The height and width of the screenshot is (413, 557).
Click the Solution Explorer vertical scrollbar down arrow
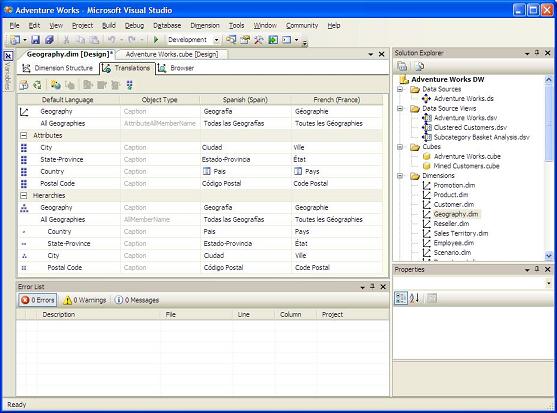(x=548, y=256)
